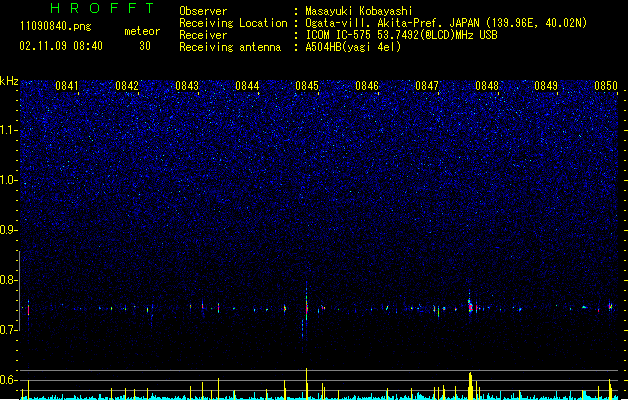Click the Ogata-vill. Akita-Pref. JAPAN location text
This screenshot has height=400, width=629.
(446, 23)
